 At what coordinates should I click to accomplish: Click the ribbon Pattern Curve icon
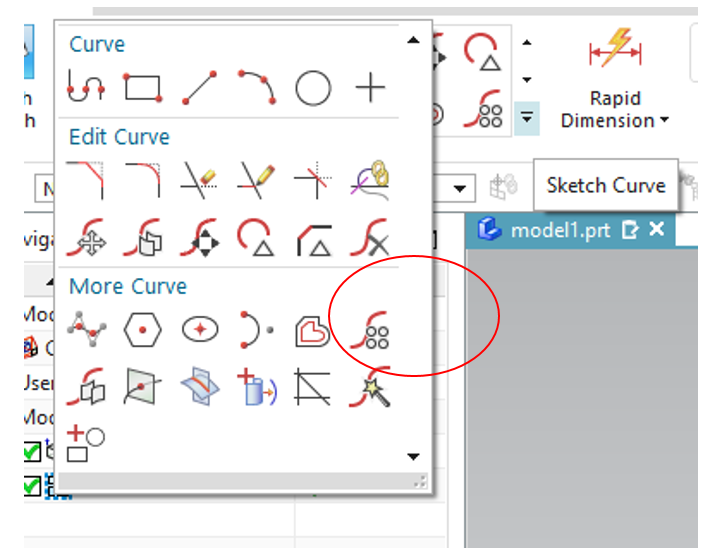point(484,109)
